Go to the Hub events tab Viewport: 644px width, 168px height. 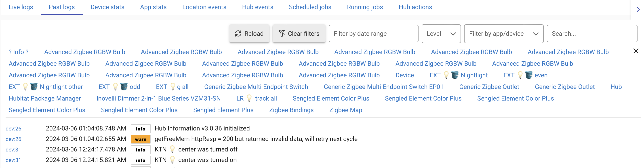coord(257,7)
